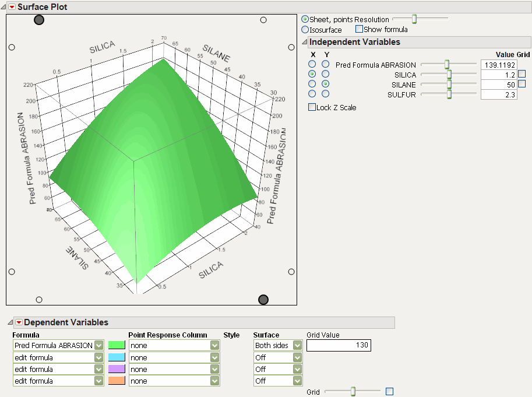Screen dimensions: 532x397
Task: Set SULFUR as the X axis variable
Action: (x=313, y=94)
